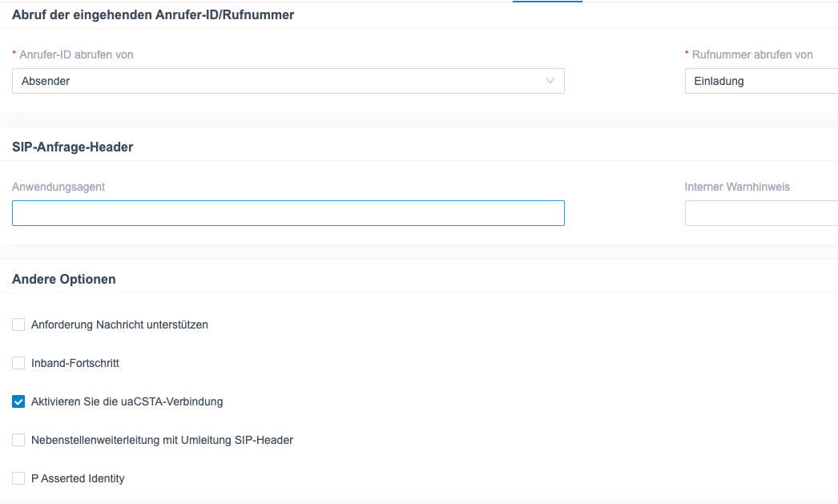The image size is (838, 504).
Task: Click the "Rufnummer abrufen von" field label
Action: 752,54
